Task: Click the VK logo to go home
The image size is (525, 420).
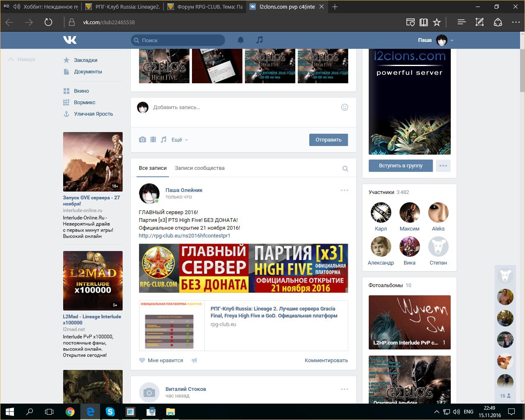Action: click(x=70, y=40)
